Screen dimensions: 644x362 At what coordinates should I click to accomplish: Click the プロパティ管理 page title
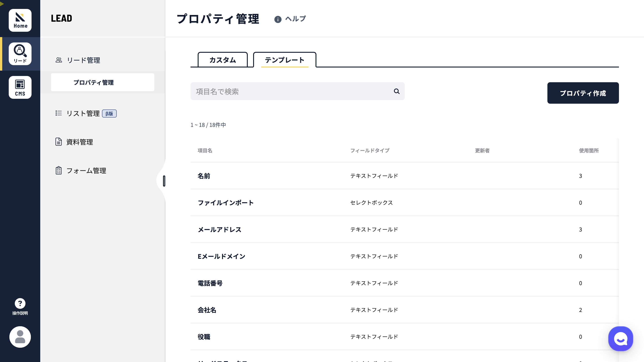218,19
